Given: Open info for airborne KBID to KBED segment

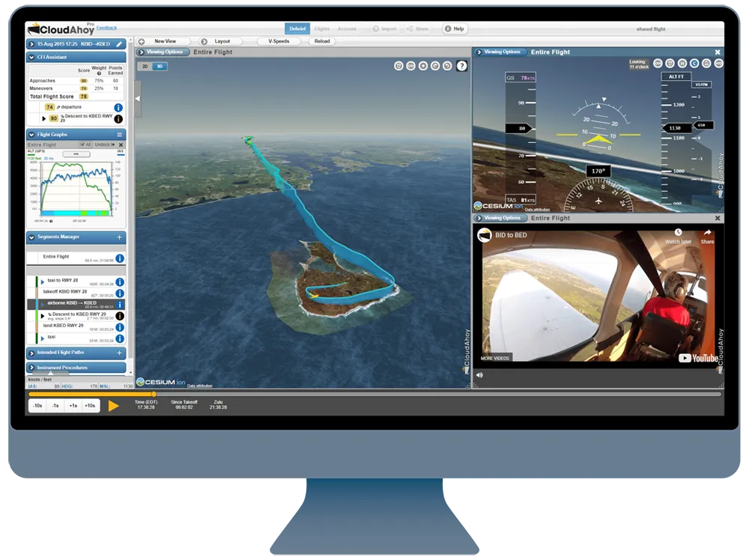Looking at the screenshot, I should pyautogui.click(x=120, y=305).
